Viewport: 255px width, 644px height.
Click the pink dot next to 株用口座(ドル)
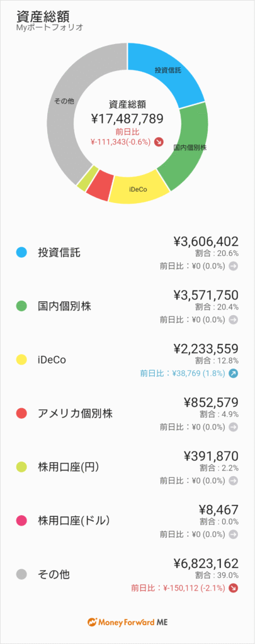click(x=21, y=521)
